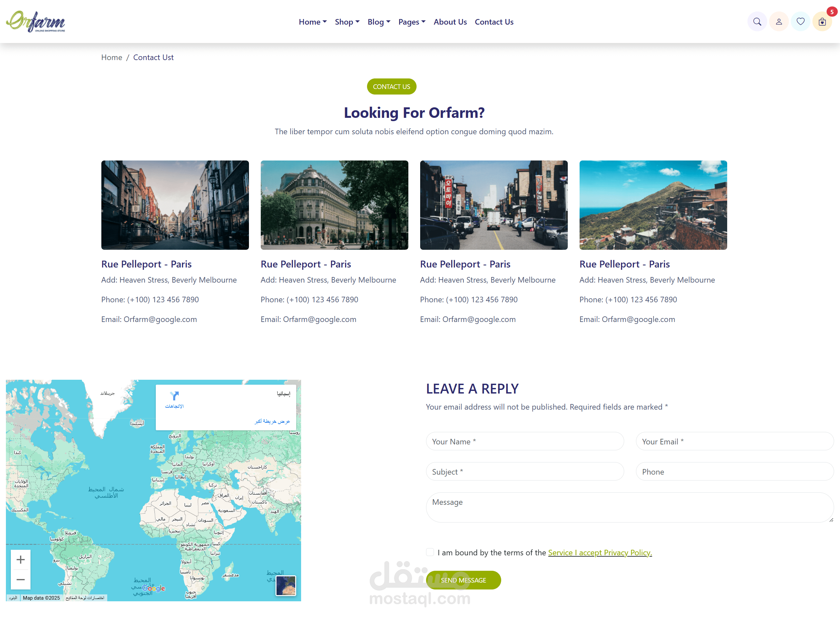Click the Your Name input field

pyautogui.click(x=524, y=441)
